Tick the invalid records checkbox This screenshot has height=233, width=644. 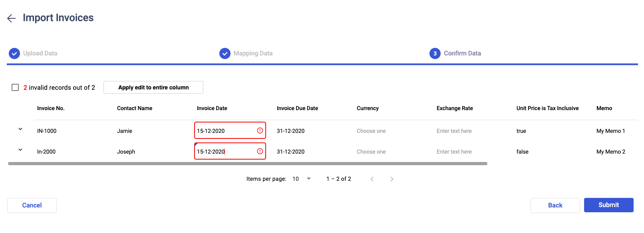click(x=15, y=87)
